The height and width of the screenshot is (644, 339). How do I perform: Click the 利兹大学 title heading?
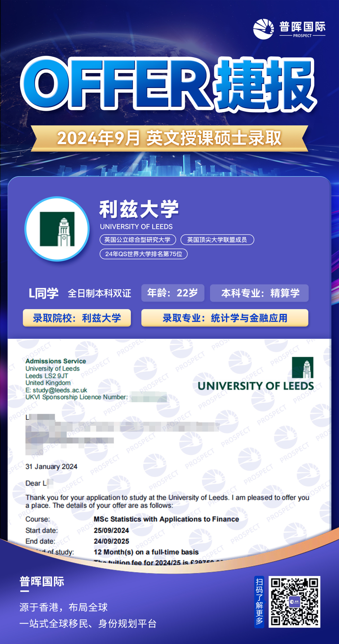tap(139, 209)
